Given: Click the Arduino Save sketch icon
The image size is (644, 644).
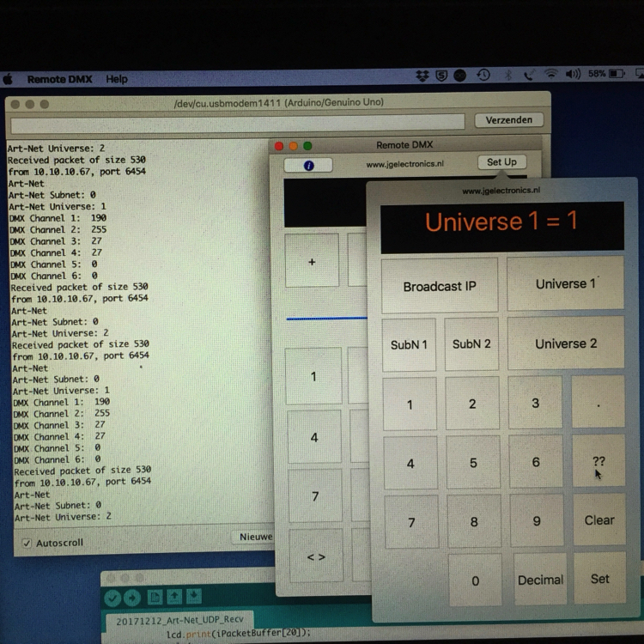Looking at the screenshot, I should tap(194, 596).
